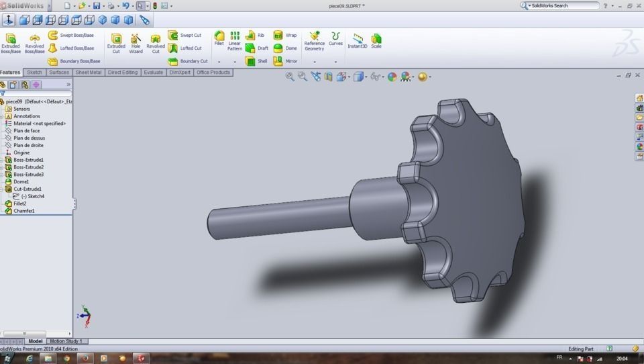Activate the Extruded Cut tool

116,43
